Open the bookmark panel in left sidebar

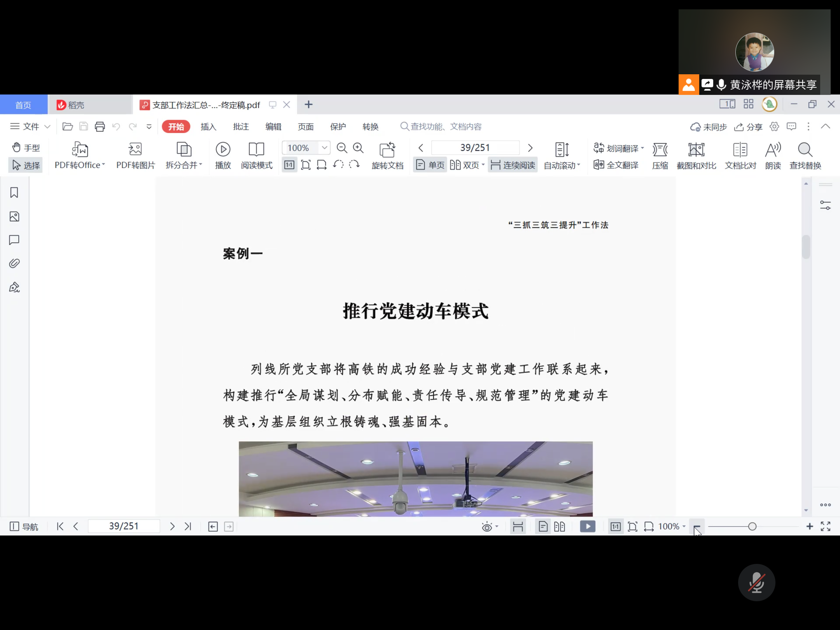coord(14,192)
